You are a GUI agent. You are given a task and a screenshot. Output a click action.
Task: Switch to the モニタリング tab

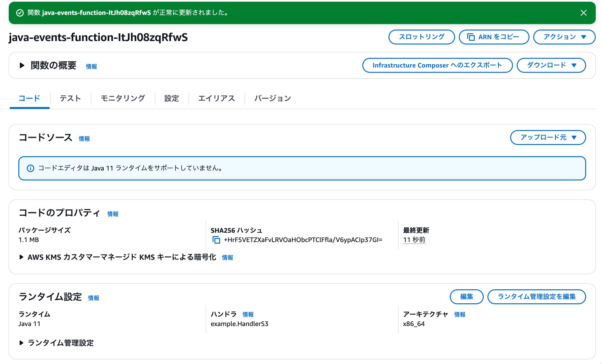123,99
